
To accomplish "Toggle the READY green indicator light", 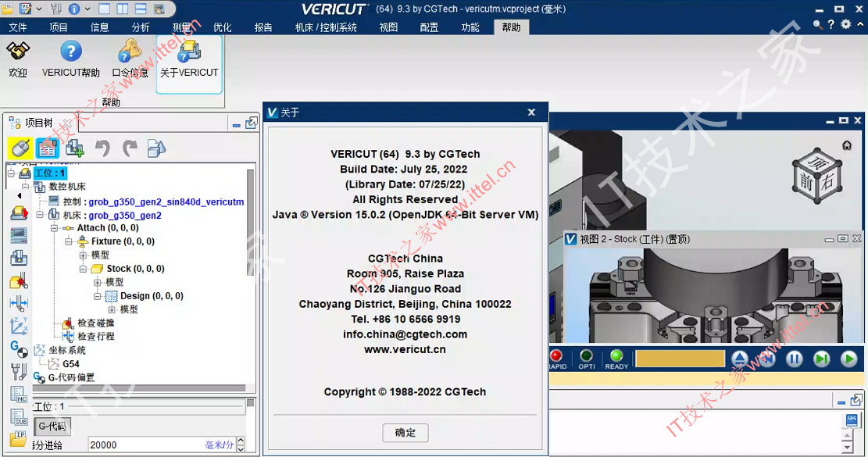I will point(616,355).
